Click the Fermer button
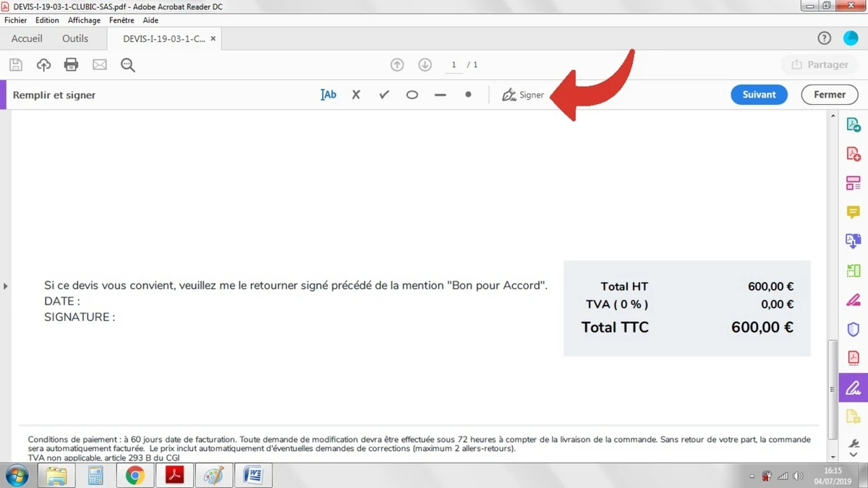The image size is (868, 488). pyautogui.click(x=829, y=94)
